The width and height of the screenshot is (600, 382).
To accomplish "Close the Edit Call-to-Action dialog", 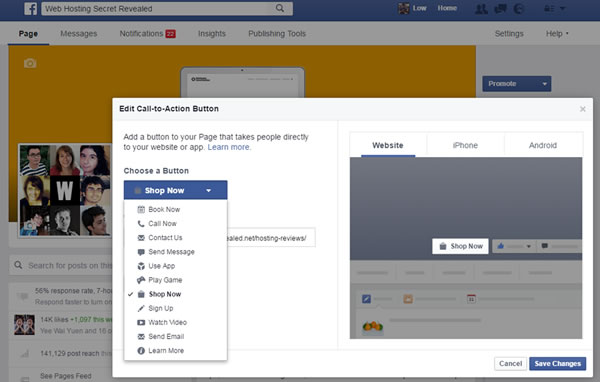I will pyautogui.click(x=582, y=109).
